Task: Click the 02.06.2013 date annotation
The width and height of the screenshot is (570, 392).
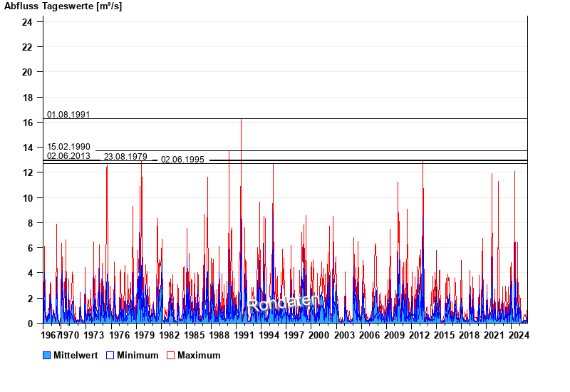Action: (68, 156)
